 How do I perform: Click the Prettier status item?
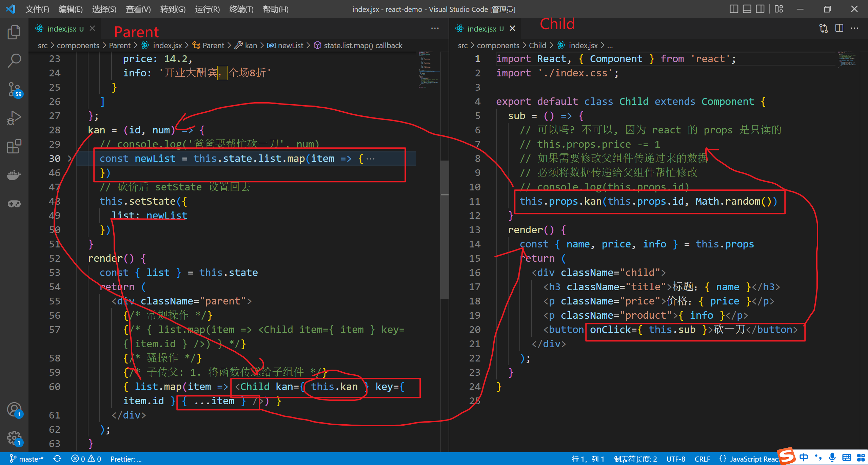126,459
